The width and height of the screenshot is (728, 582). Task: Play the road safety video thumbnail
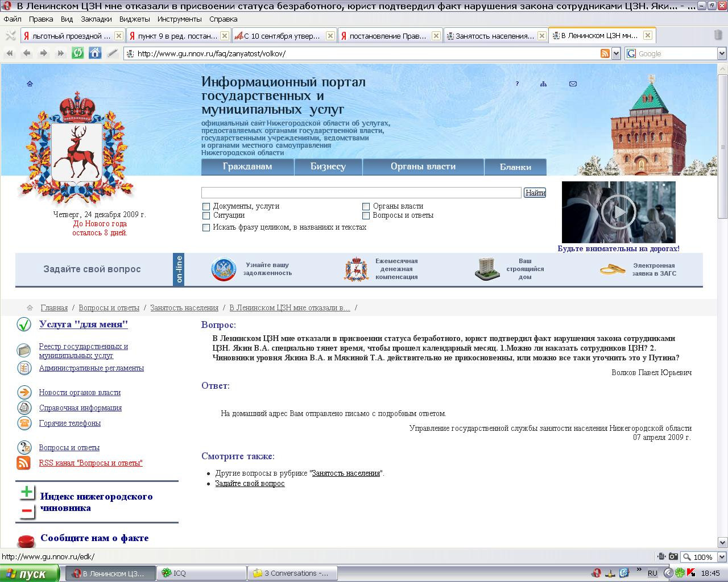pos(619,211)
